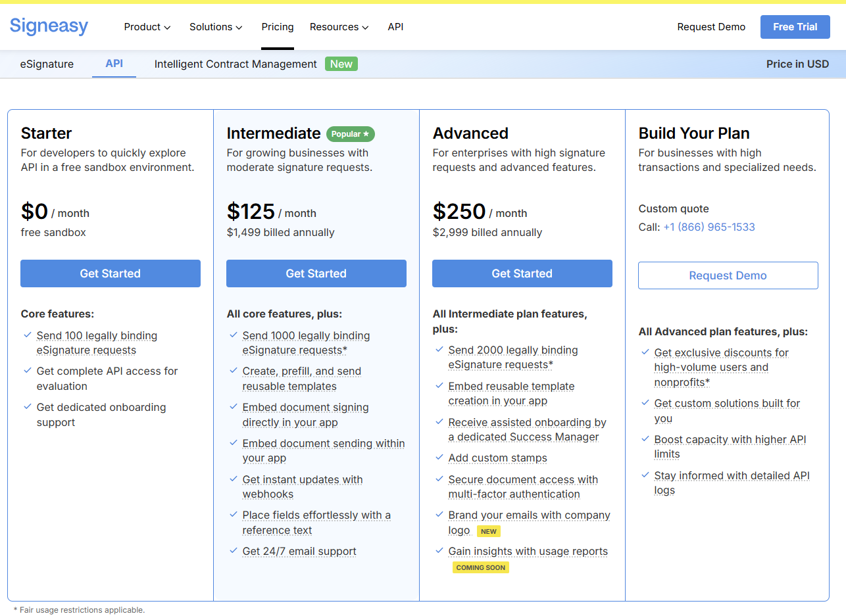Click 'Embed document signing directly in your app'
The width and height of the screenshot is (846, 616).
tap(305, 415)
